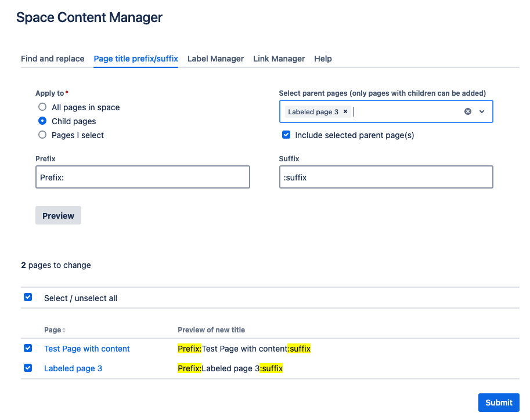Switch to the Find and replace tab
Image resolution: width=530 pixels, height=420 pixels.
tap(53, 59)
